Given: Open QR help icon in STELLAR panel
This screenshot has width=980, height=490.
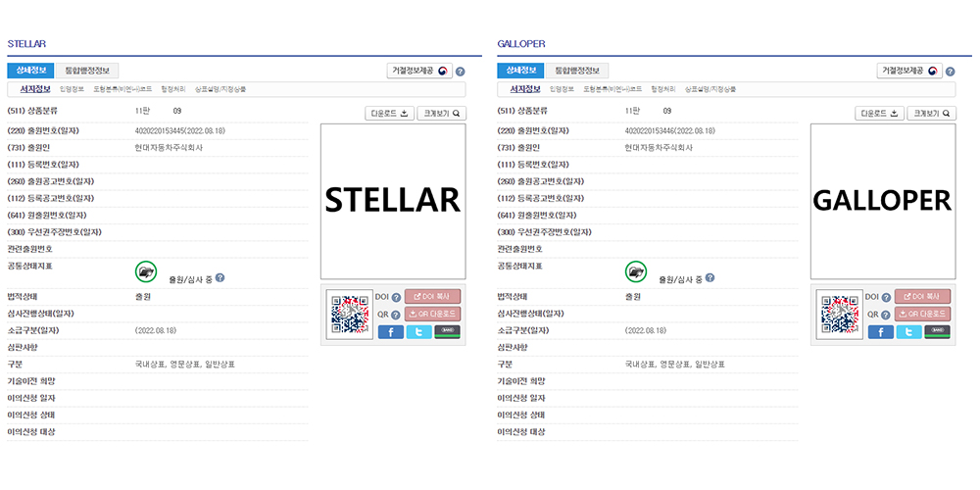Looking at the screenshot, I should [x=396, y=315].
